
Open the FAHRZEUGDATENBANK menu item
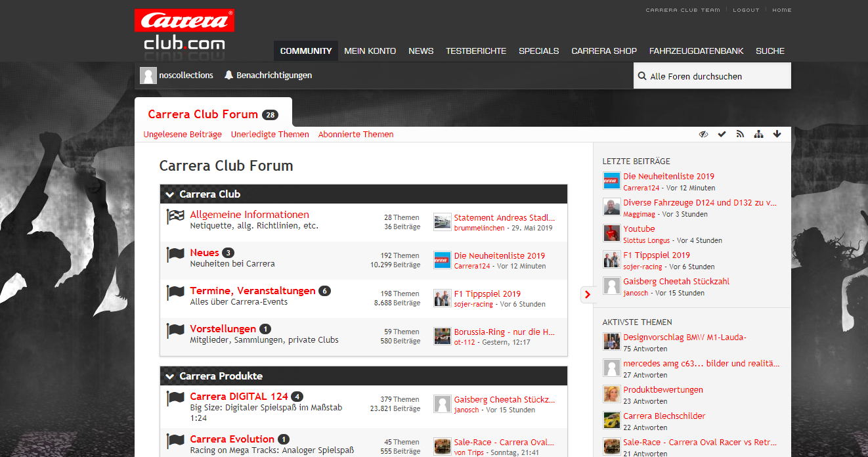coord(697,51)
